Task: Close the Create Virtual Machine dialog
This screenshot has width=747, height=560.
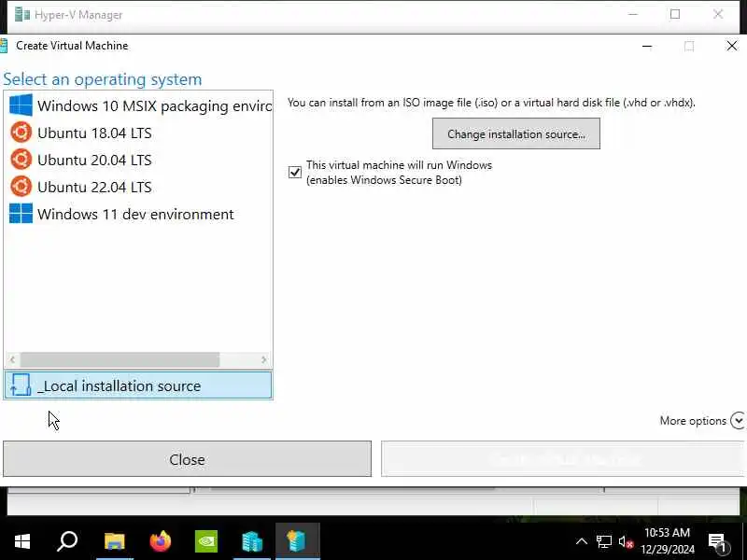Action: click(732, 46)
